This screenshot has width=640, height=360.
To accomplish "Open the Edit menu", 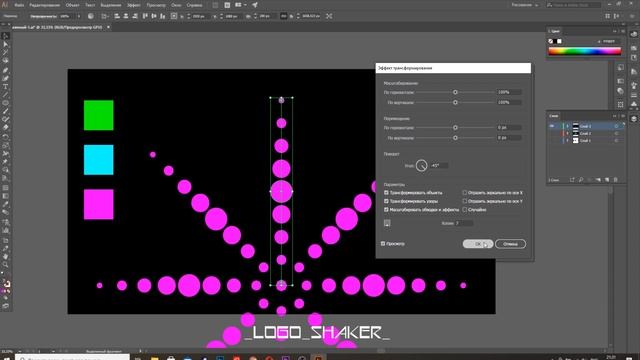I will point(44,5).
